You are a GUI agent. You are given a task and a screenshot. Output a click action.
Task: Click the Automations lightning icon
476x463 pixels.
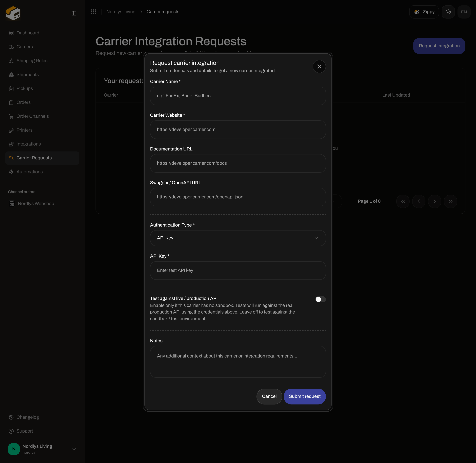[11, 172]
